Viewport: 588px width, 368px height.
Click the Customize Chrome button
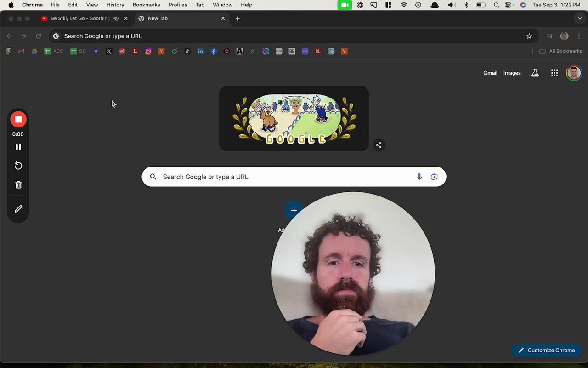(547, 350)
